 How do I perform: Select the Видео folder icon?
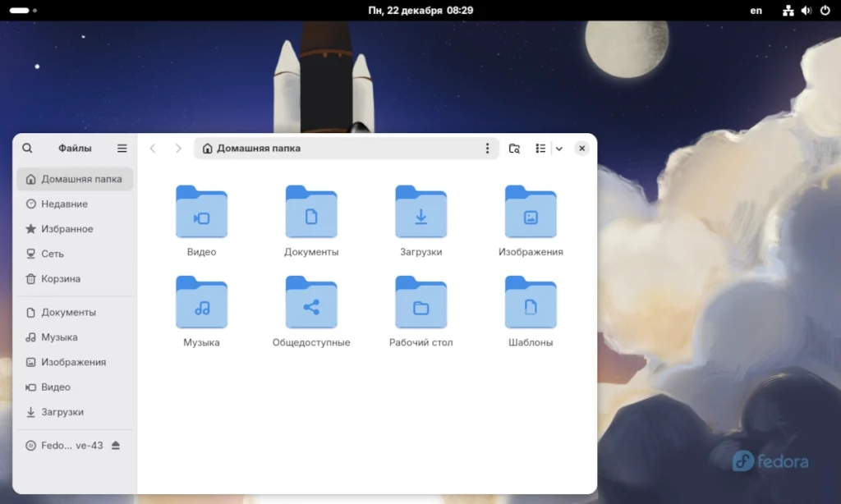(x=202, y=211)
